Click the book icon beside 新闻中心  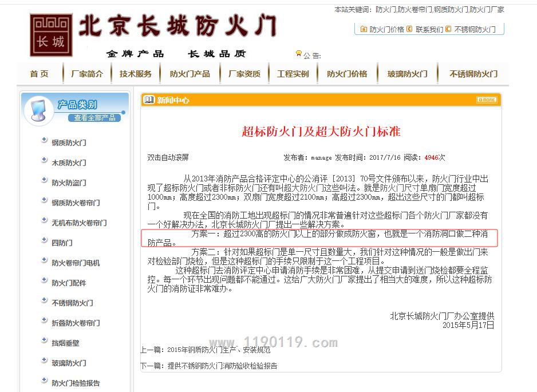149,100
